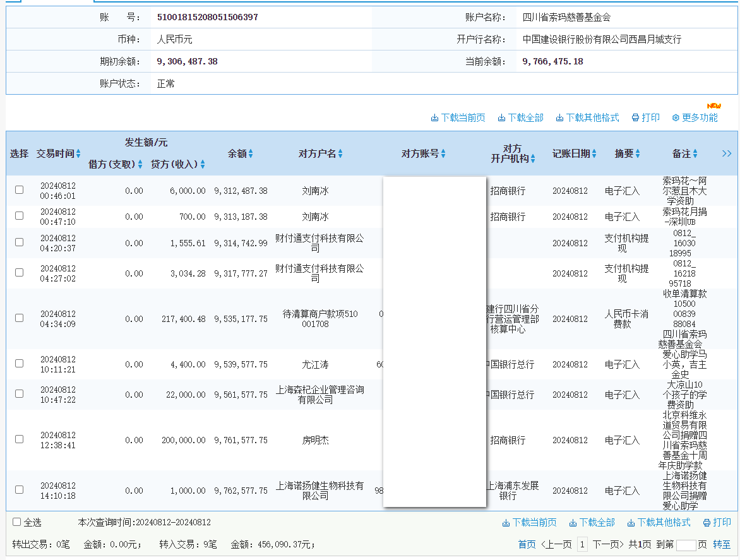Image resolution: width=740 pixels, height=560 pixels.
Task: Expand more columns with double chevron
Action: pos(727,153)
